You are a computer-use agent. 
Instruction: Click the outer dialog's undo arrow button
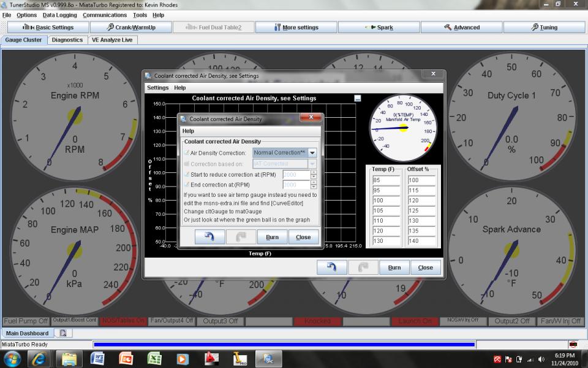[x=331, y=267]
